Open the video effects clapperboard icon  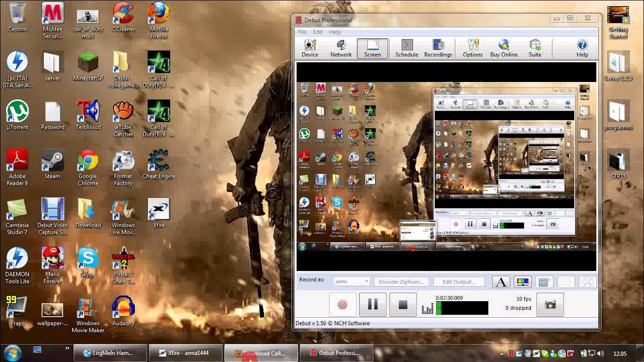[x=544, y=282]
